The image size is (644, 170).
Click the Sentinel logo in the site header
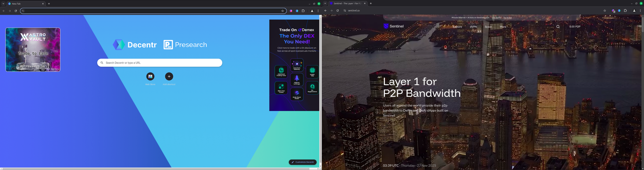tap(393, 26)
